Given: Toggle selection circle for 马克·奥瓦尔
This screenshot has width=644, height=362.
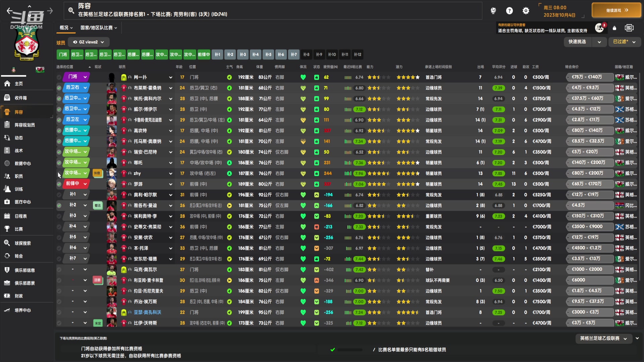Looking at the screenshot, I should point(59,269).
